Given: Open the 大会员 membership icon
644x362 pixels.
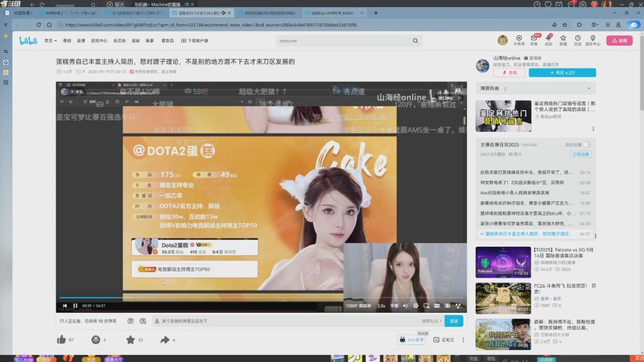Looking at the screenshot, I should (x=519, y=40).
